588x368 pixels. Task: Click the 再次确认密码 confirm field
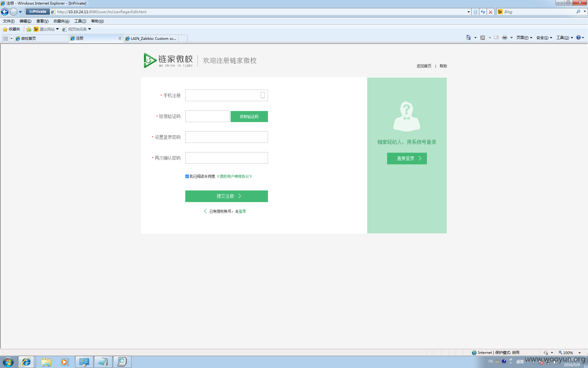coord(227,158)
